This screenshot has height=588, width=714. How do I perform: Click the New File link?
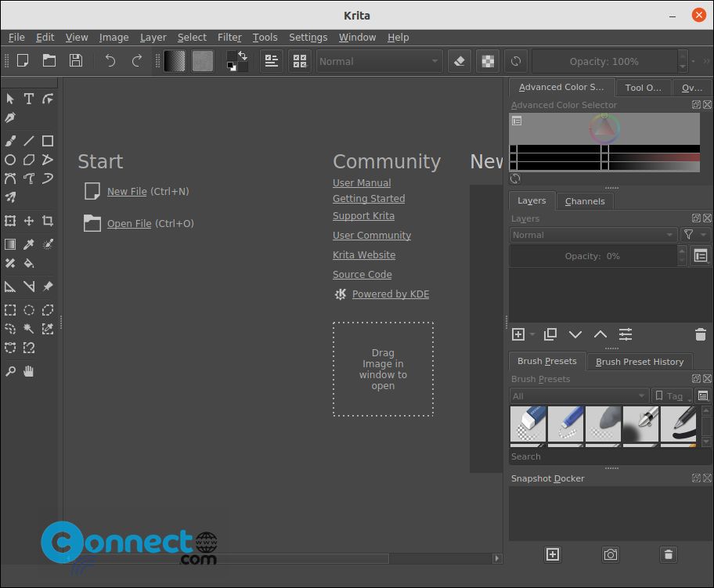tap(127, 191)
